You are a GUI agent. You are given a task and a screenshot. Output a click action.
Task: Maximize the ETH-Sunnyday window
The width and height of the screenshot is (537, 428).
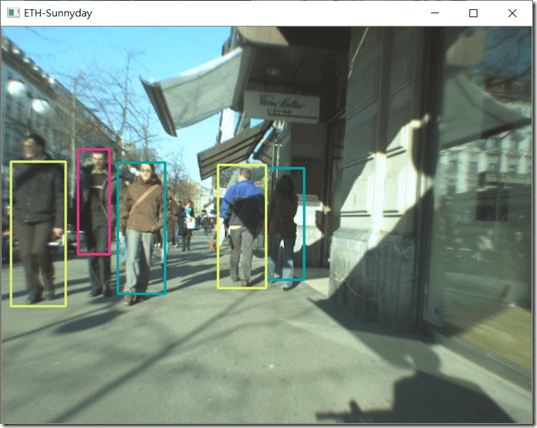pos(473,13)
